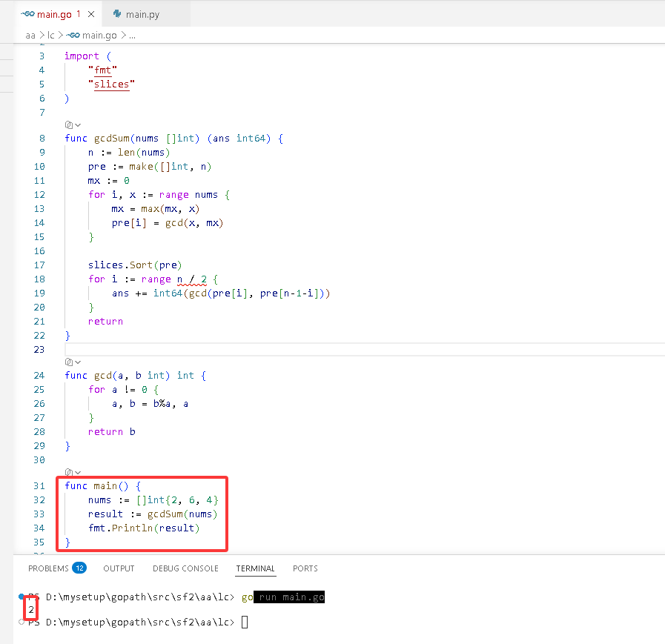The image size is (665, 644).
Task: Open the PROBLEMS panel tab
Action: point(48,568)
